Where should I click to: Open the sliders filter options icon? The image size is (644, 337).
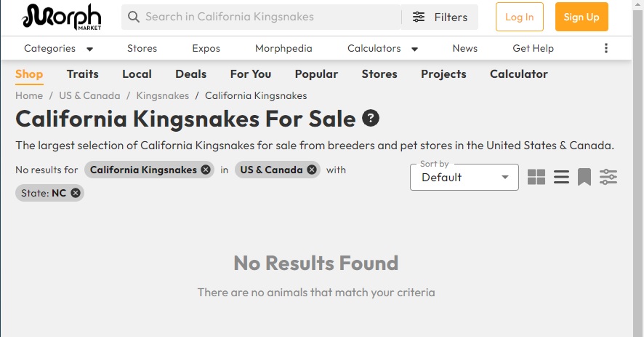click(x=608, y=177)
